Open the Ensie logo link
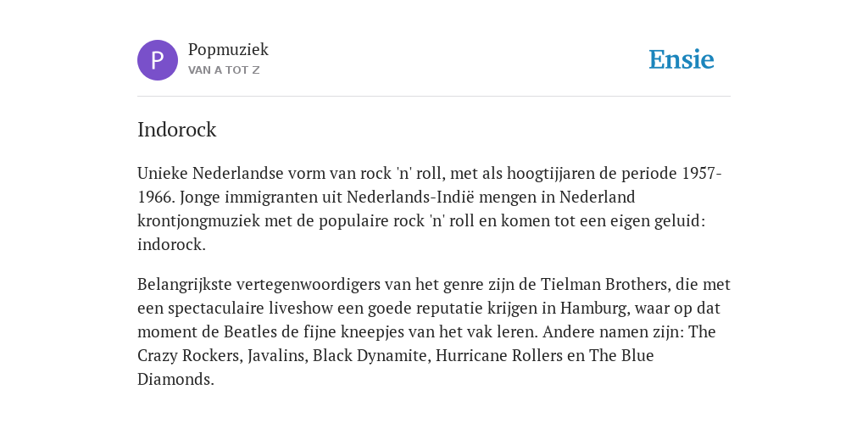The height and width of the screenshot is (434, 868). (x=682, y=60)
